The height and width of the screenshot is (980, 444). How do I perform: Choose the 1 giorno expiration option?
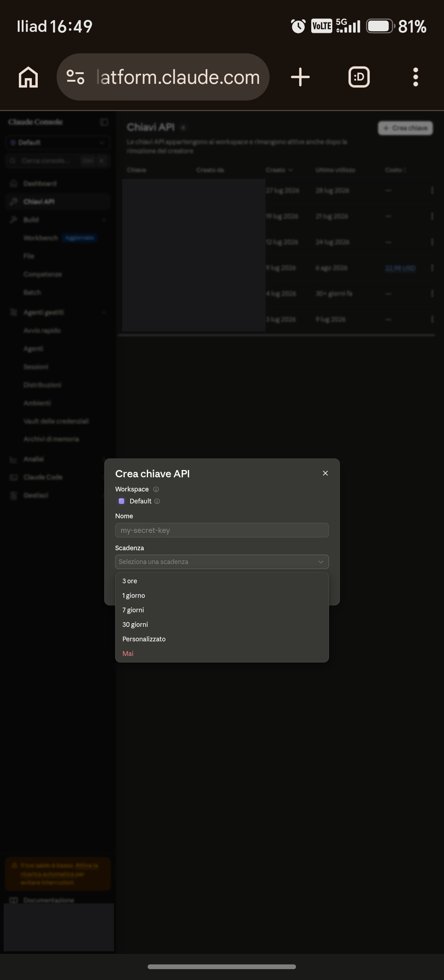pos(222,595)
